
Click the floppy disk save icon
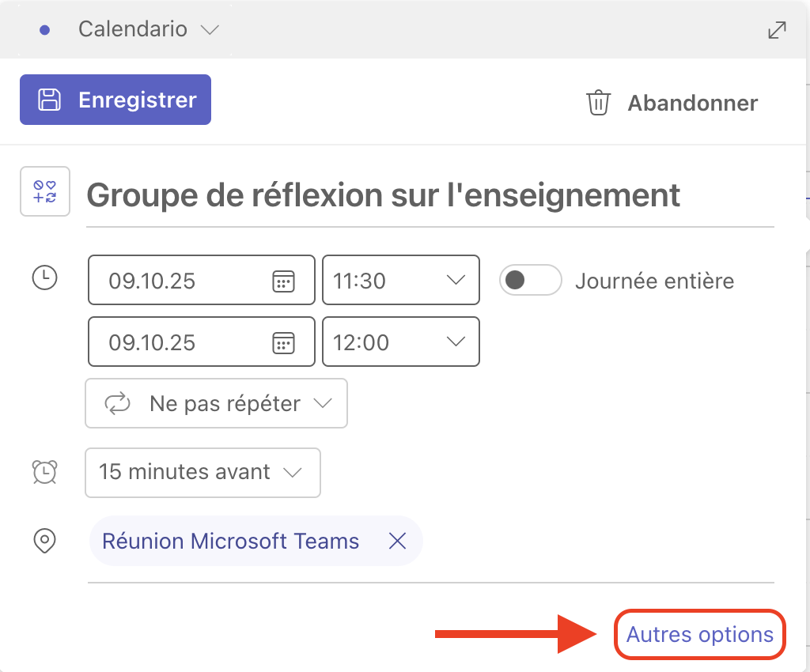pos(50,100)
